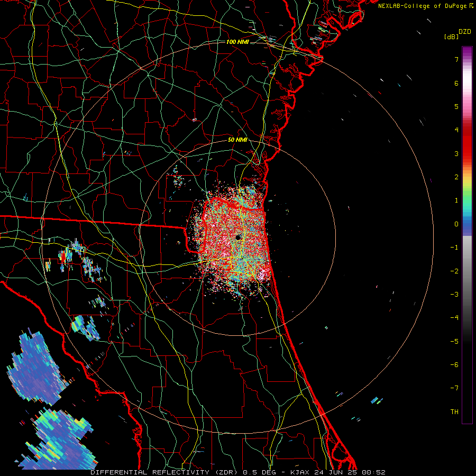Click the -1 tick on color scale
Image resolution: width=476 pixels, height=476 pixels.
454,248
